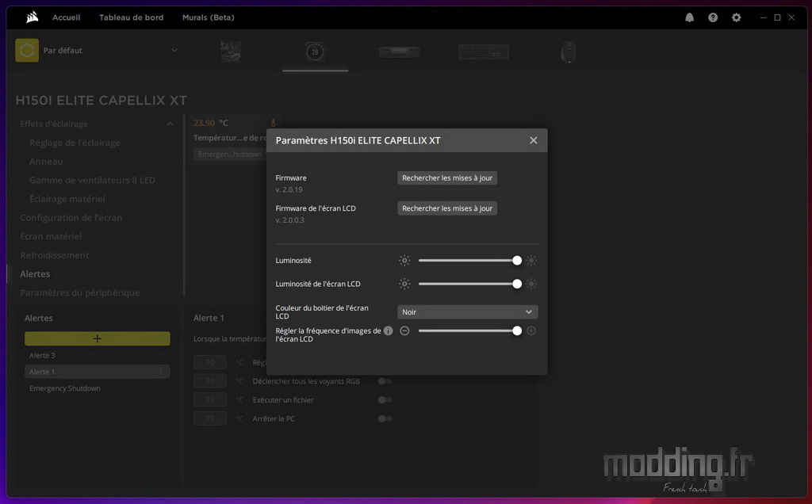Click firmware version v. 2.0.19 text
The height and width of the screenshot is (504, 812).
coord(289,189)
